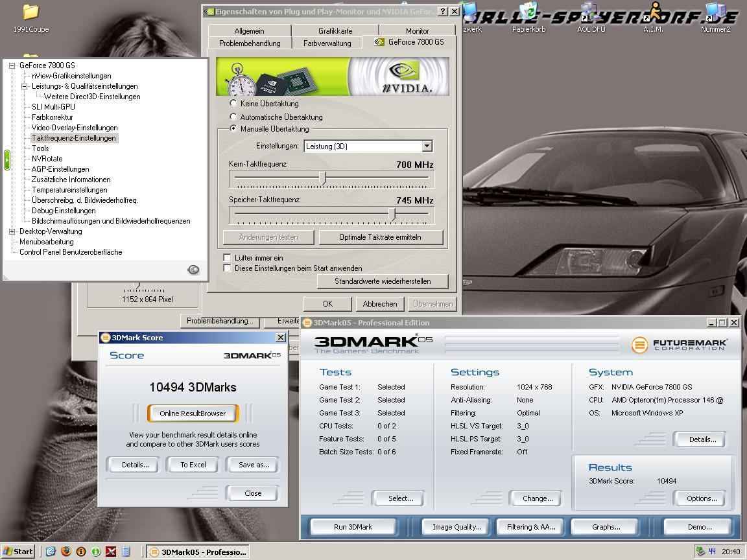Select the Keine Übertaktung radio button
747x560 pixels.
click(x=233, y=103)
